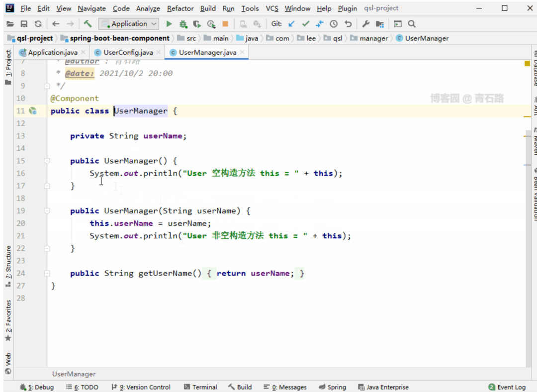
Task: Stop the running process with stop icon
Action: pyautogui.click(x=225, y=24)
